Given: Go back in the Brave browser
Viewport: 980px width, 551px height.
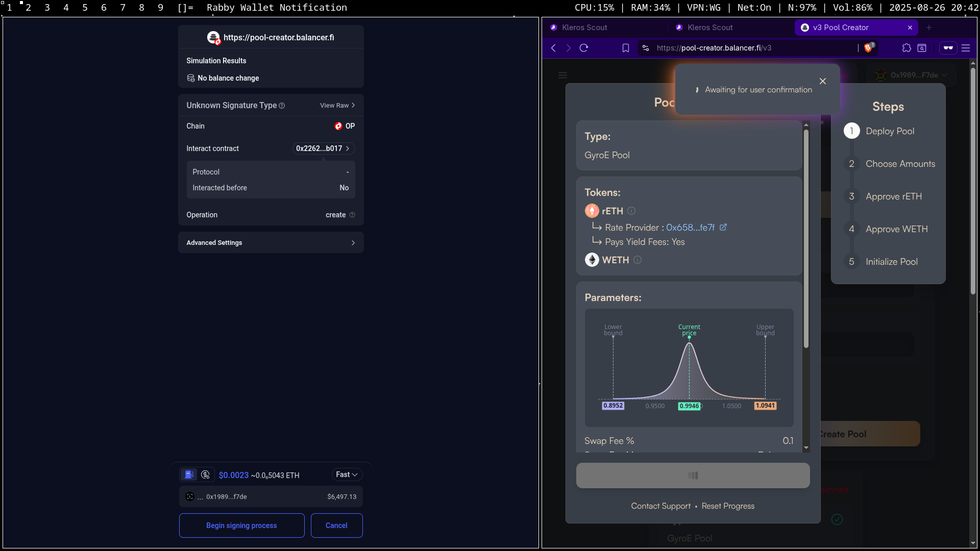Looking at the screenshot, I should 553,48.
